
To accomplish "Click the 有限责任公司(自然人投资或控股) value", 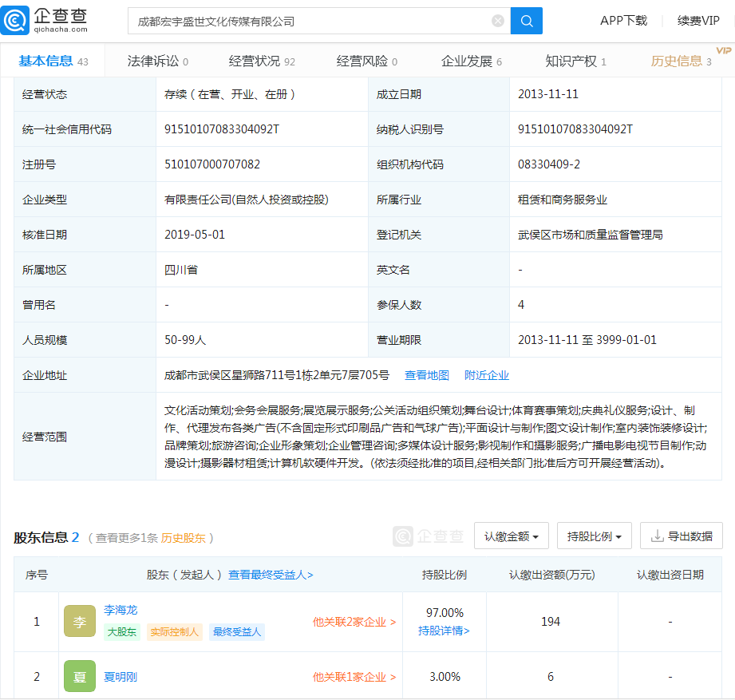I will (x=247, y=200).
